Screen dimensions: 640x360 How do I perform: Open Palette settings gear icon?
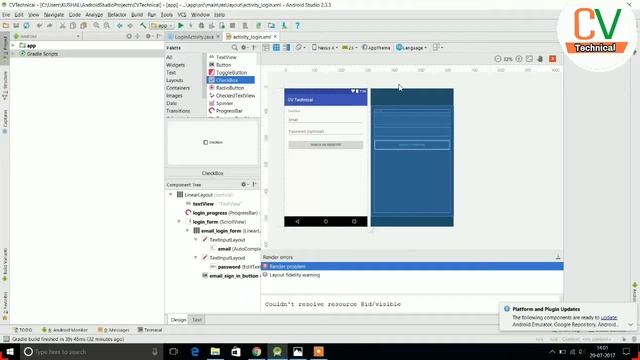click(x=244, y=47)
